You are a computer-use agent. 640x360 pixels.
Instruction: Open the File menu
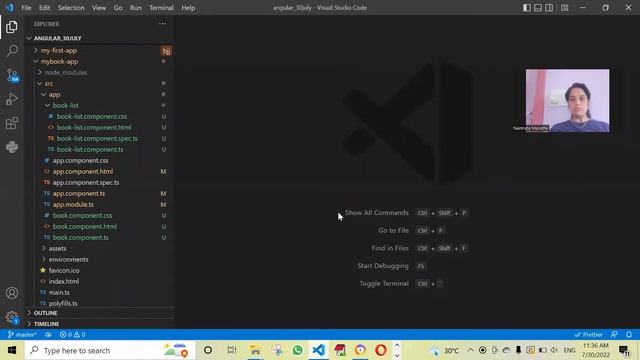(x=26, y=8)
